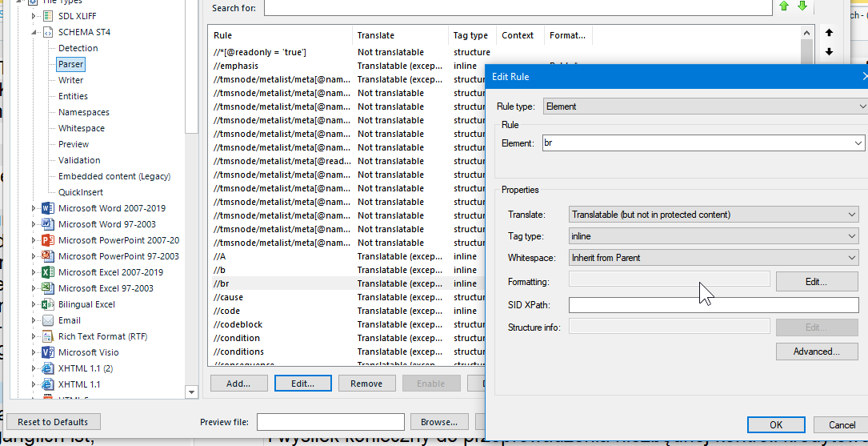Click the Search for input field
The height and width of the screenshot is (446, 868).
[x=518, y=8]
